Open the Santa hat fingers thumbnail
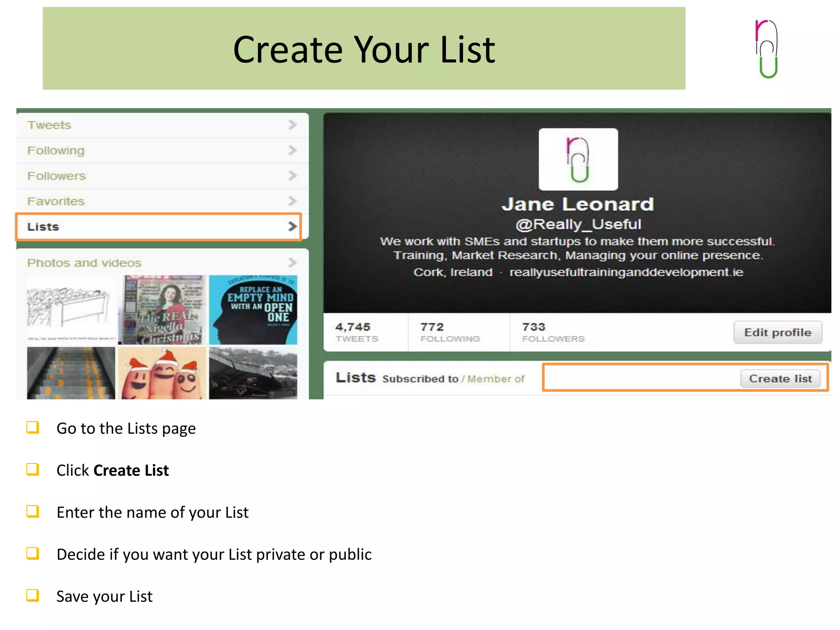The height and width of the screenshot is (630, 840). [162, 373]
